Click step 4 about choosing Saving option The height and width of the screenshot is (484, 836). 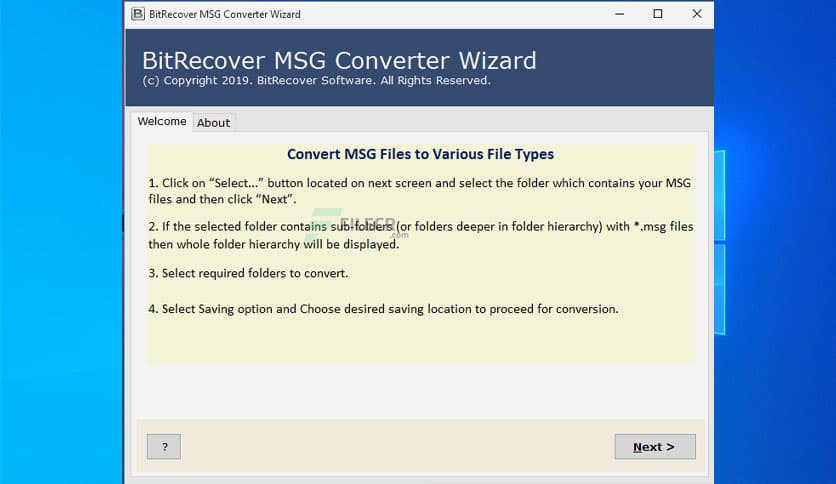383,309
